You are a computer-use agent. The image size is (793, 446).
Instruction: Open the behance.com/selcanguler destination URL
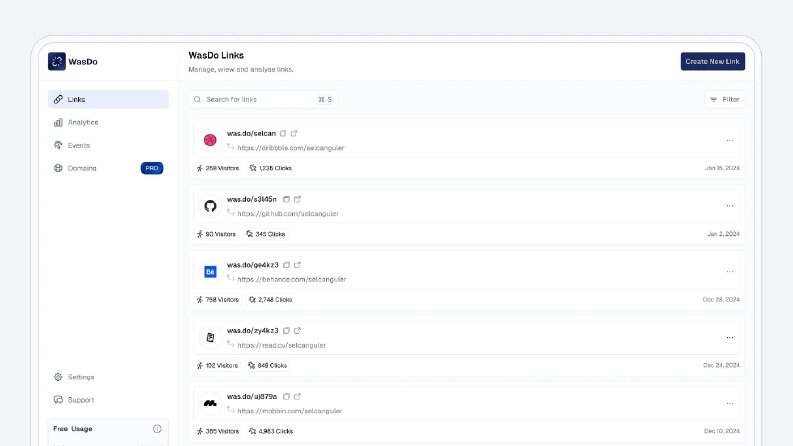pyautogui.click(x=292, y=279)
